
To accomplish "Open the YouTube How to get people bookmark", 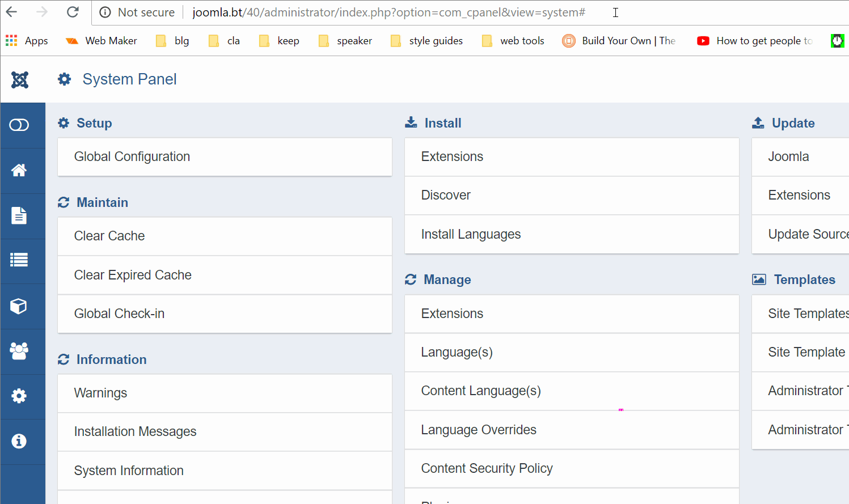I will [755, 41].
